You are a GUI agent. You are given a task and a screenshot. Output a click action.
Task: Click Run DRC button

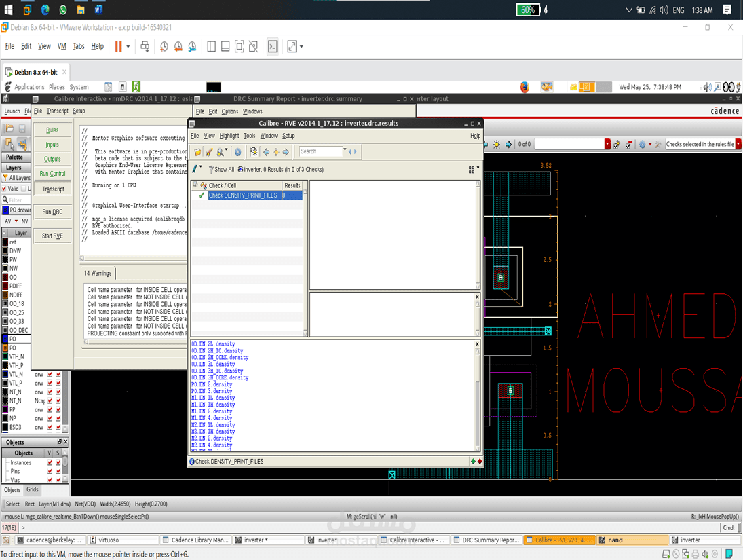[x=52, y=212]
